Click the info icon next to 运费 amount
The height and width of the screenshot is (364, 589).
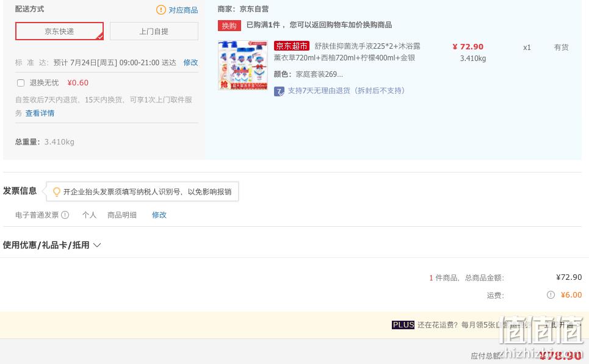coord(551,295)
